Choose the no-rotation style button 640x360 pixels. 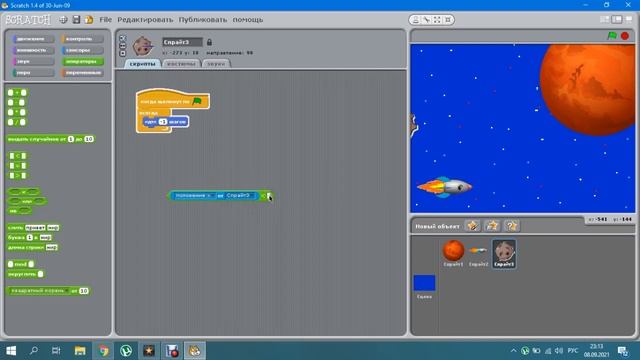122,53
